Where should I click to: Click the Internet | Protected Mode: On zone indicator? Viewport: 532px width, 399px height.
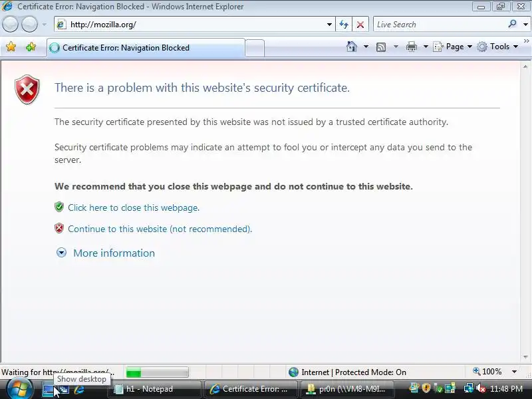coord(347,372)
